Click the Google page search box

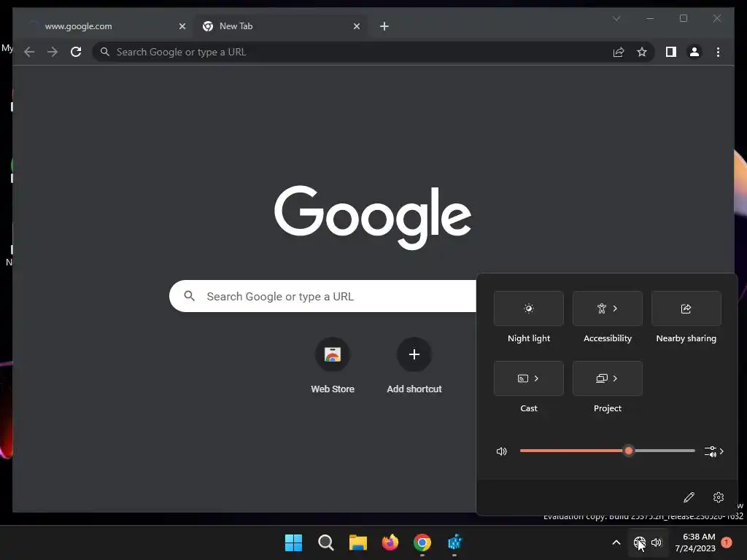point(322,296)
